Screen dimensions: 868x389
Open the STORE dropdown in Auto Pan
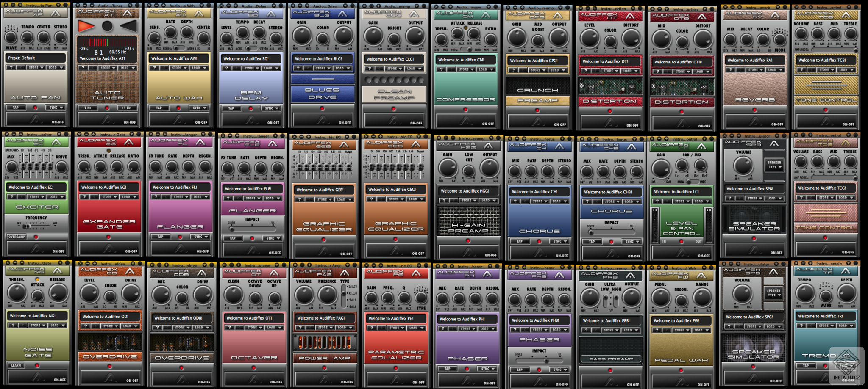36,67
